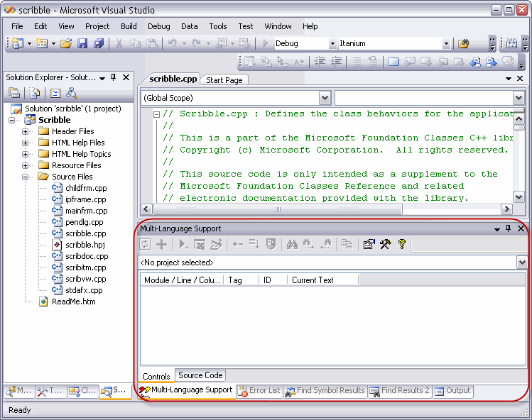Image resolution: width=532 pixels, height=420 pixels.
Task: Open scribdoc.cpp in Solution Explorer
Action: point(87,256)
